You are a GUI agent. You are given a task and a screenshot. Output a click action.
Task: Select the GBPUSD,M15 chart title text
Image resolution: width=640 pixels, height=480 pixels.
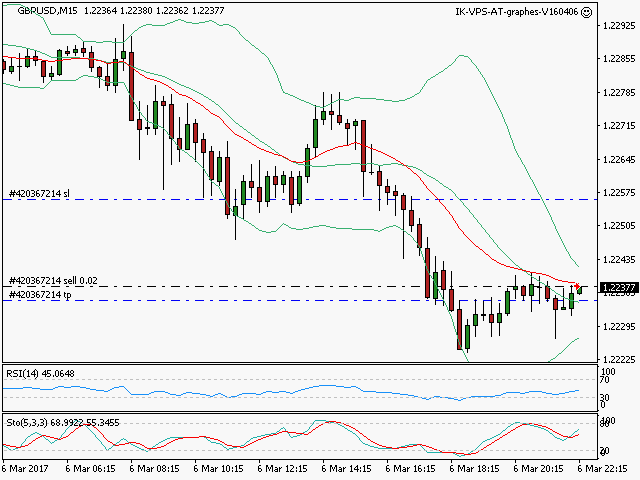tap(47, 11)
